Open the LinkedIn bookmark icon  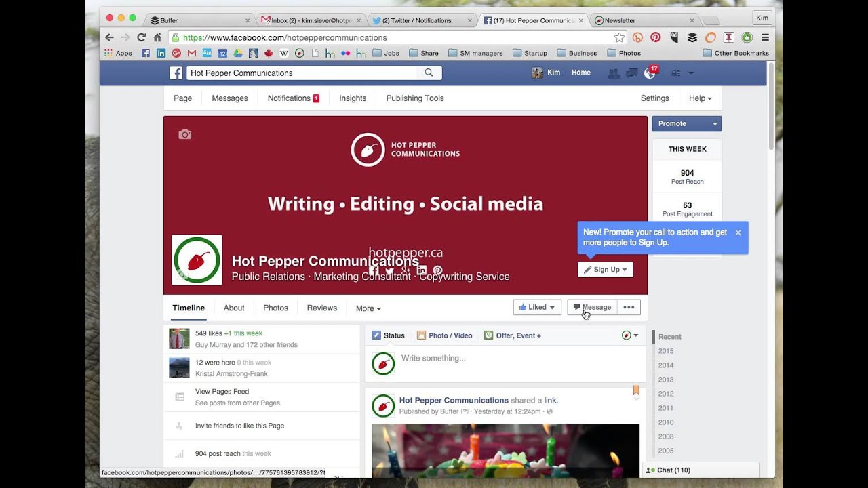tap(161, 53)
